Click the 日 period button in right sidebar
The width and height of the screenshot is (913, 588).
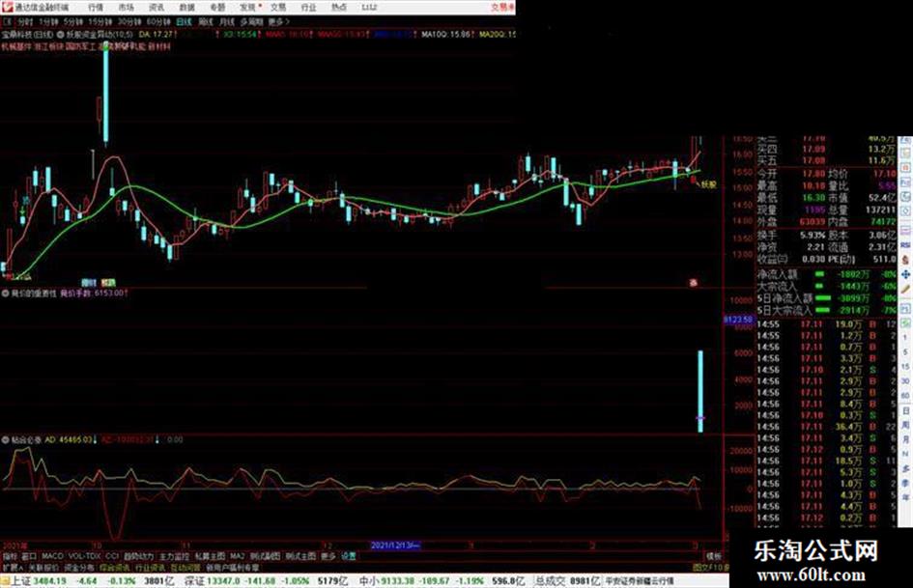point(905,411)
